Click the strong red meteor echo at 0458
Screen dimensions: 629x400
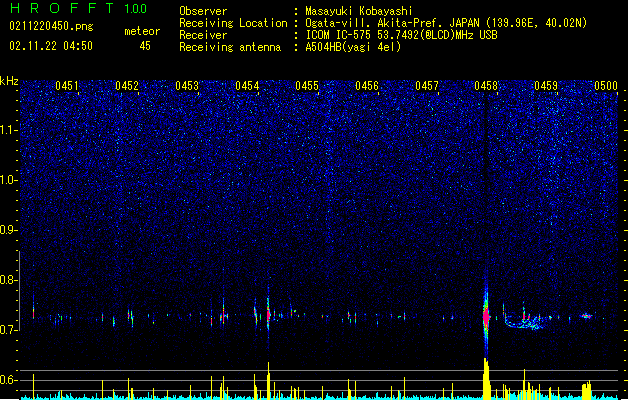click(x=486, y=316)
